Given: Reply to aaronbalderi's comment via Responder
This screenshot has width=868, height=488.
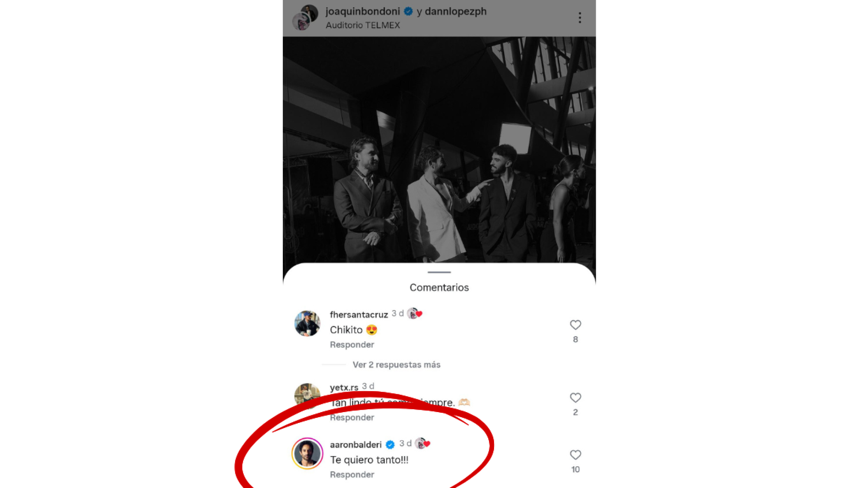Looking at the screenshot, I should pyautogui.click(x=352, y=475).
